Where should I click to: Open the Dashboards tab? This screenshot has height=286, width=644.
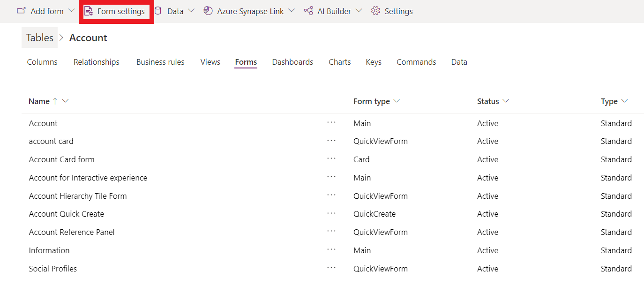pos(292,62)
